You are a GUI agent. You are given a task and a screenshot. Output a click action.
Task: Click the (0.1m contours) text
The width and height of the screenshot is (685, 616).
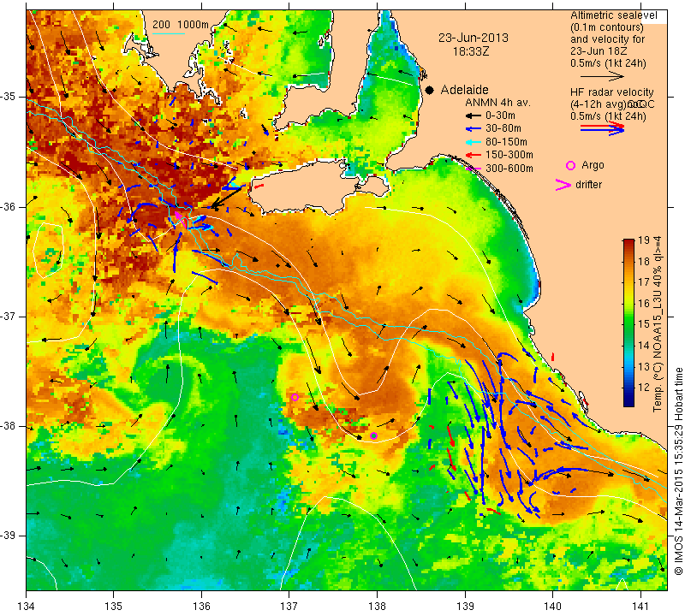(x=607, y=27)
